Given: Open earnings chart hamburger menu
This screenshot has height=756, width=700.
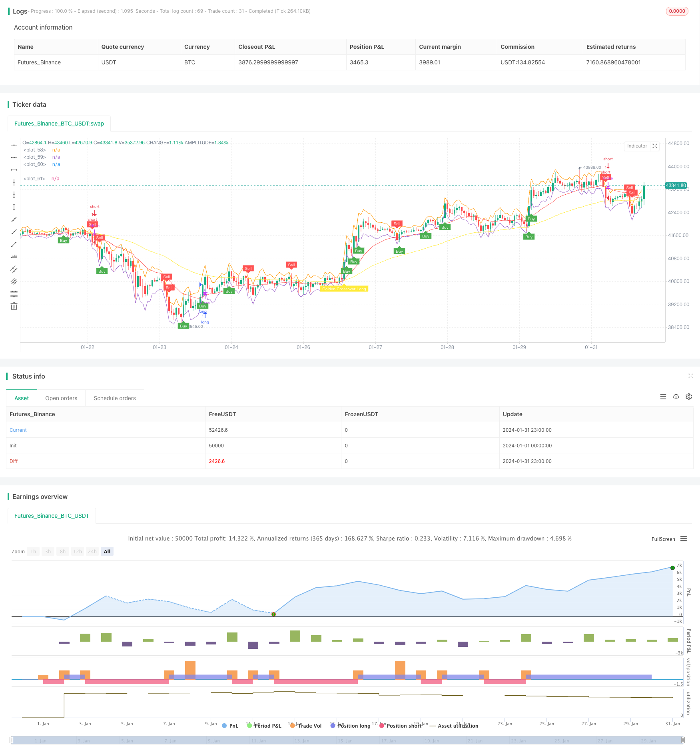Looking at the screenshot, I should (684, 539).
